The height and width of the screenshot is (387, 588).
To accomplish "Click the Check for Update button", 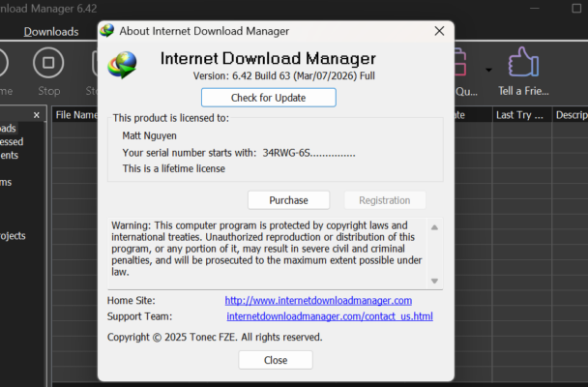I will click(269, 98).
